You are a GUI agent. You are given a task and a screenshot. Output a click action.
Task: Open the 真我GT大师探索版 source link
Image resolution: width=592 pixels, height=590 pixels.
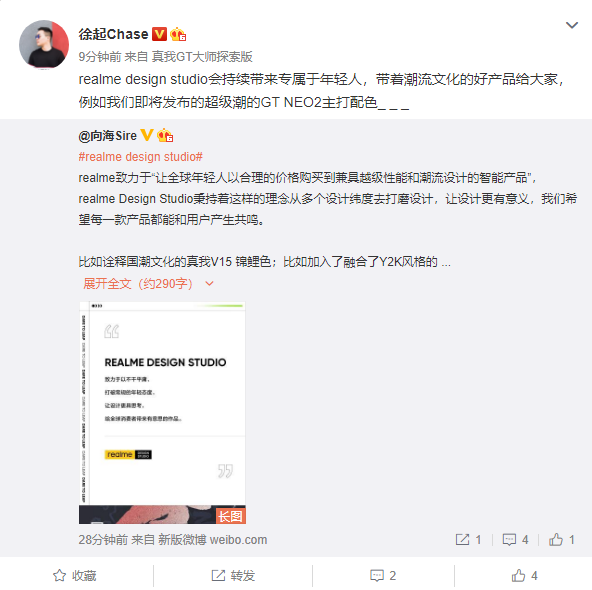pos(202,57)
